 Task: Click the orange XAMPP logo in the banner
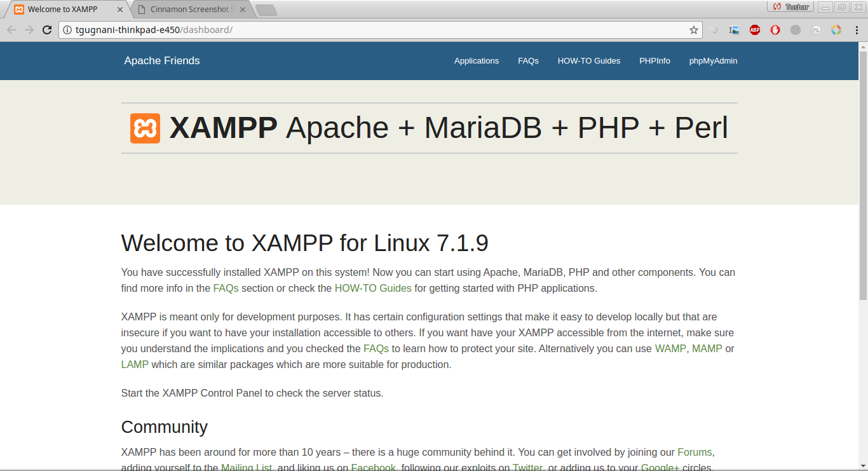coord(145,128)
